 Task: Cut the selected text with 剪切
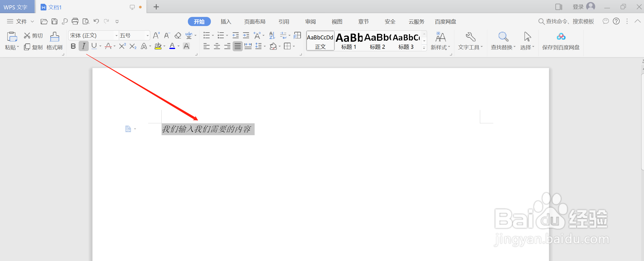33,36
